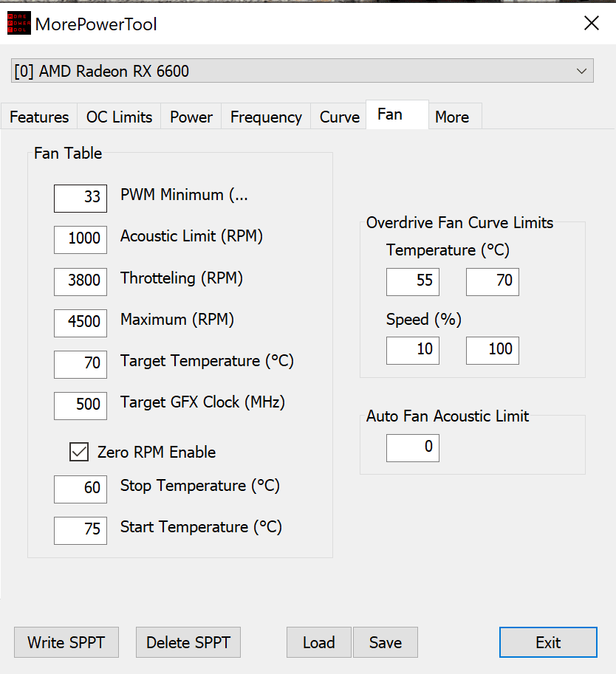616x674 pixels.
Task: Close the MorePowerTool window
Action: coord(591,24)
